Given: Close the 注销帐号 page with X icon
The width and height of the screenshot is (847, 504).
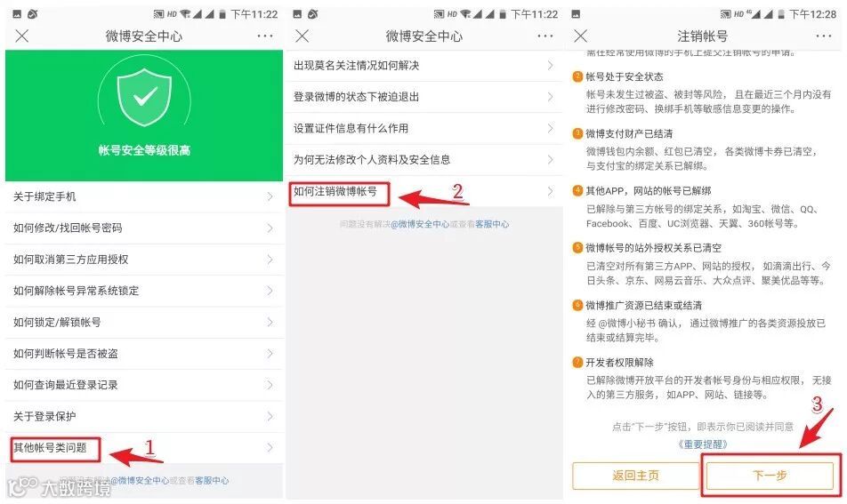Looking at the screenshot, I should click(581, 36).
